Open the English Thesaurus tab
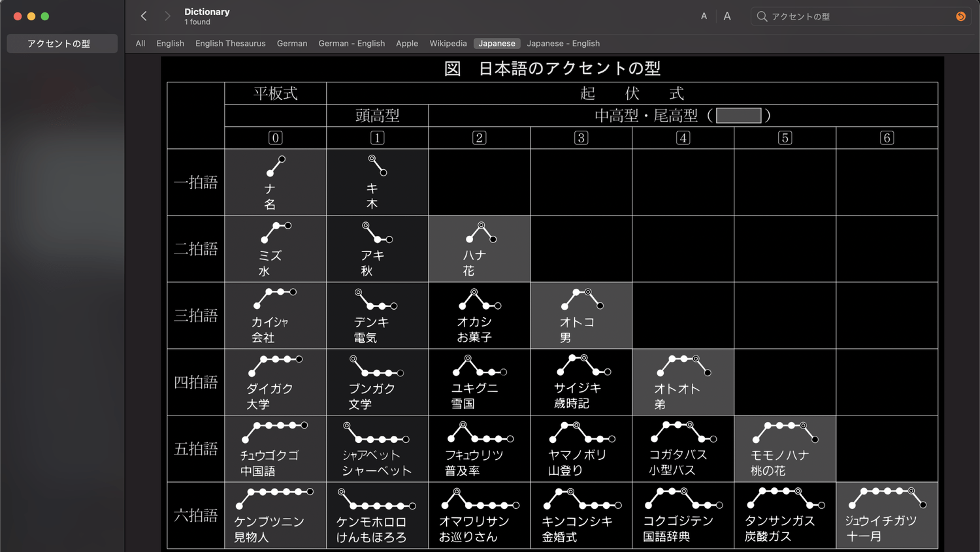Viewport: 980px width, 552px height. [x=230, y=43]
